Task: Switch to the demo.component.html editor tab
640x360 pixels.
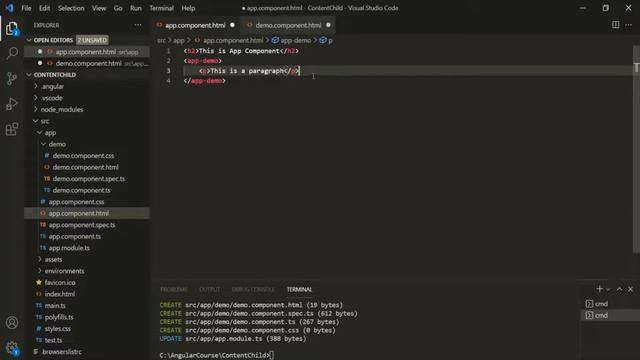Action: coord(288,25)
